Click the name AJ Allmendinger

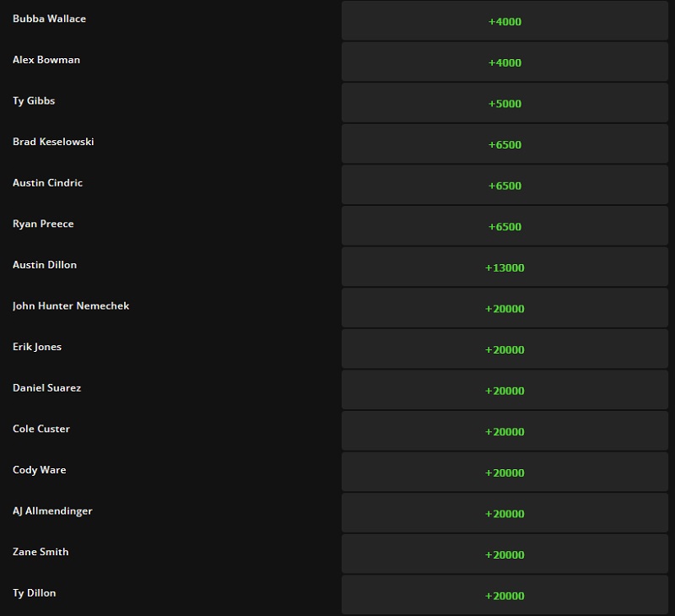tap(52, 511)
